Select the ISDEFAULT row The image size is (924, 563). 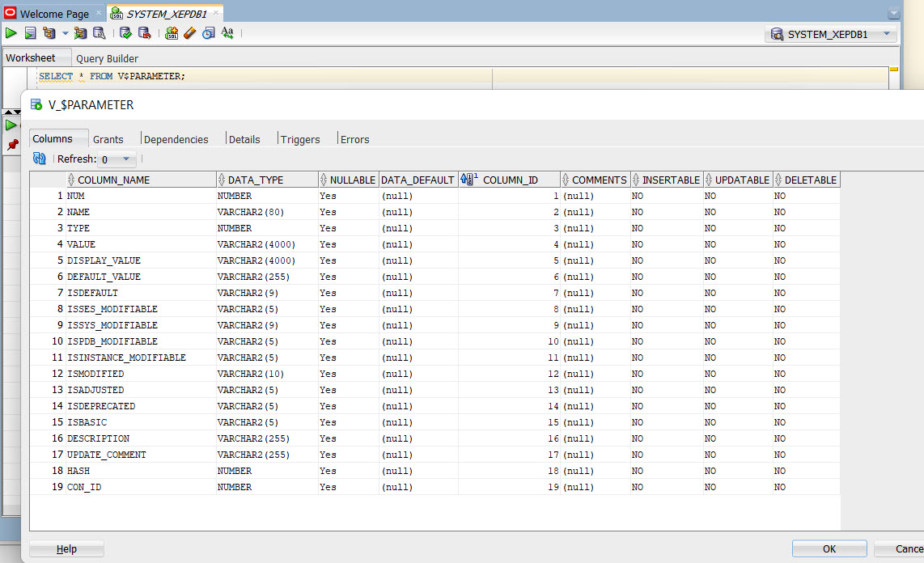click(x=434, y=293)
